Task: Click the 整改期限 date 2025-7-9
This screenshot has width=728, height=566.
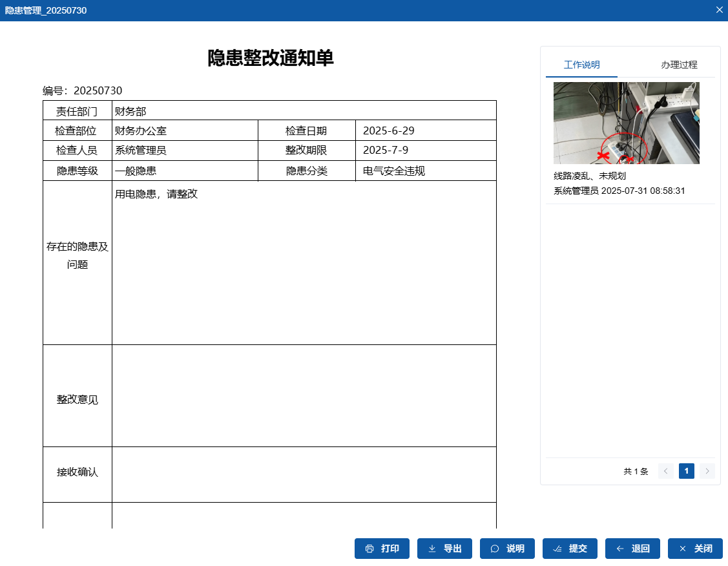Action: (x=386, y=151)
